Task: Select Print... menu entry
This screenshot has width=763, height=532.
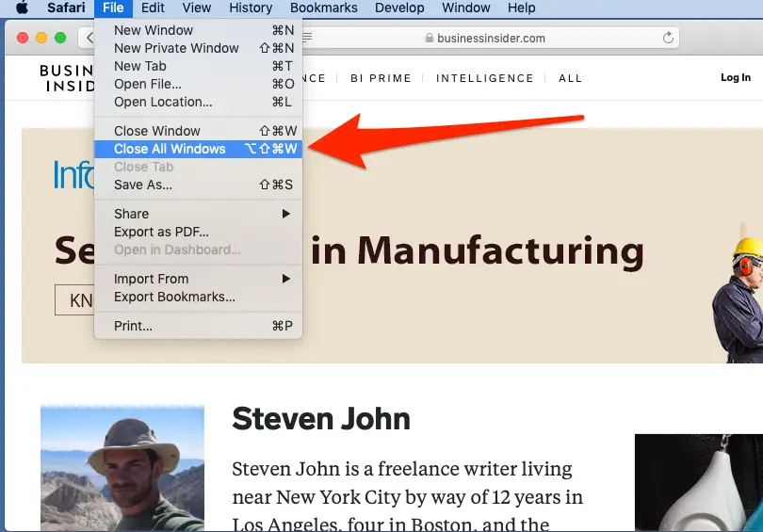Action: click(198, 326)
